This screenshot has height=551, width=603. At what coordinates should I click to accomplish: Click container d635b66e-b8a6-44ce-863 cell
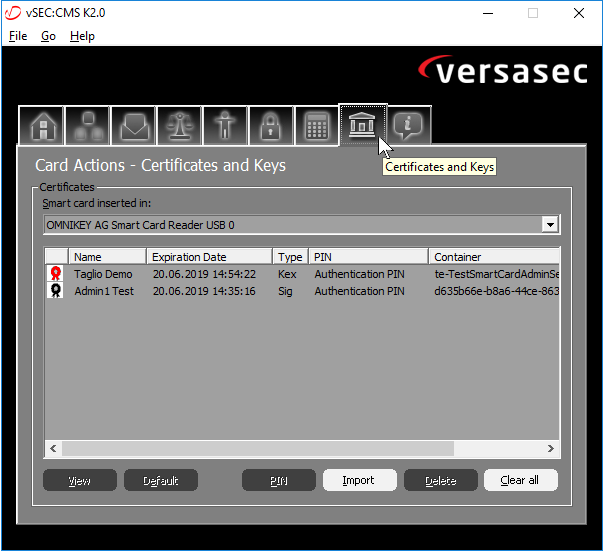(496, 291)
